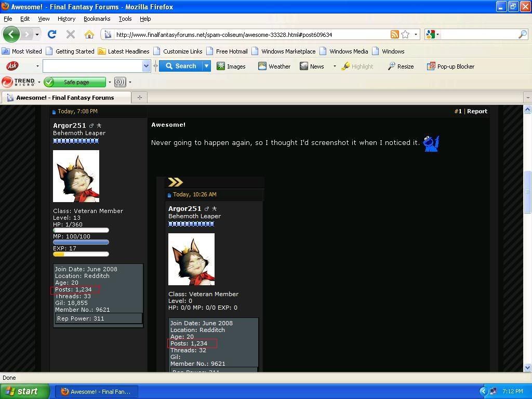Screen dimensions: 532x399
Task: Go to the browser Home page
Action: click(89, 35)
